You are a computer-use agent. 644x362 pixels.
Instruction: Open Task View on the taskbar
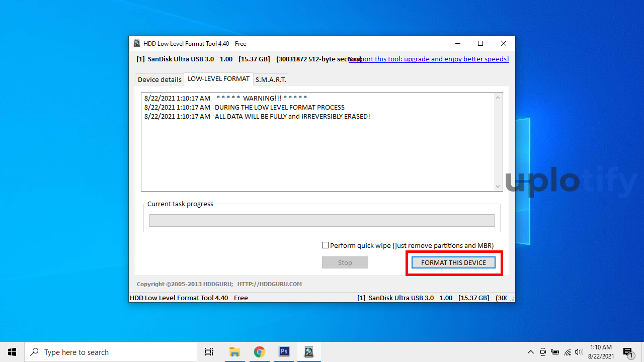pos(209,352)
